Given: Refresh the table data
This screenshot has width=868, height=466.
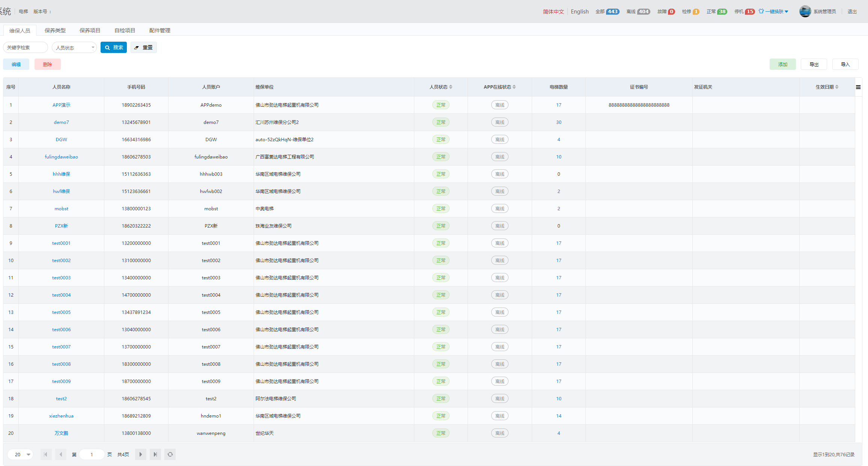Looking at the screenshot, I should click(x=170, y=454).
